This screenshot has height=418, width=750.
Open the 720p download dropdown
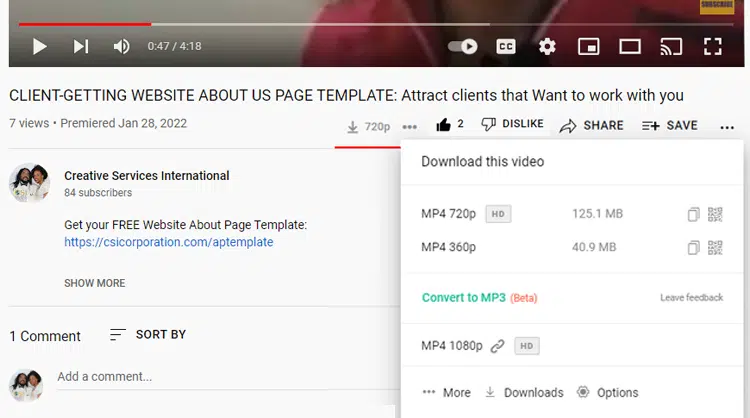[368, 127]
